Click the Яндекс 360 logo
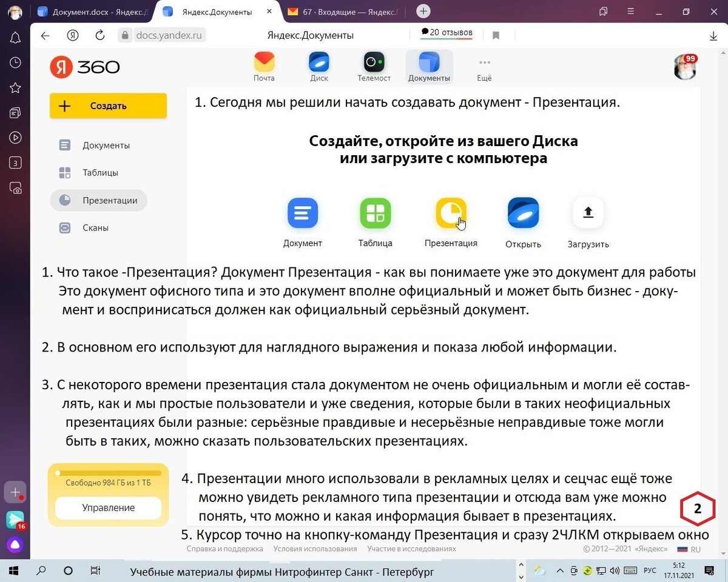The height and width of the screenshot is (582, 728). pos(85,67)
